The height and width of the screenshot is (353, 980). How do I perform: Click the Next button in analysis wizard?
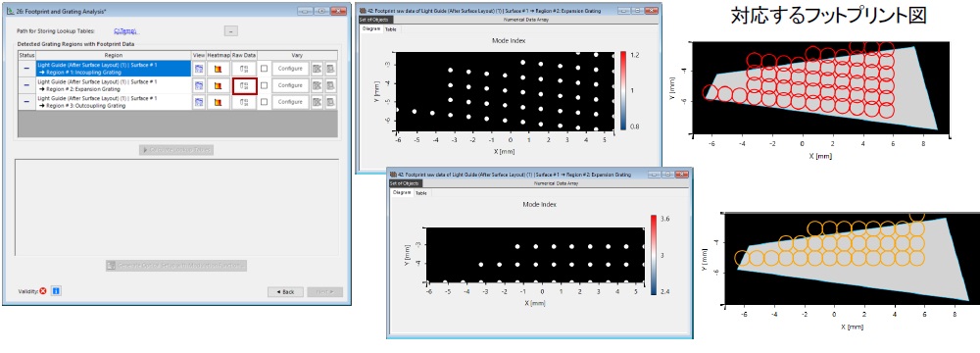pyautogui.click(x=324, y=292)
